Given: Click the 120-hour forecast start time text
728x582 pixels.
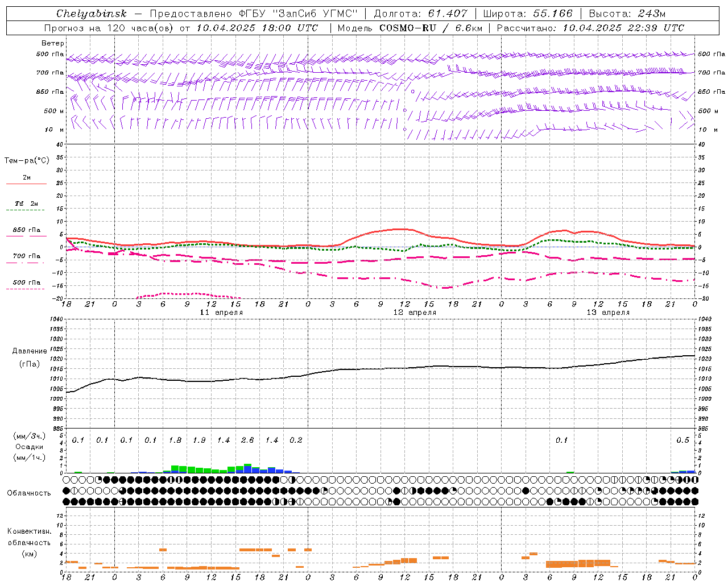Looking at the screenshot, I should point(181,28).
